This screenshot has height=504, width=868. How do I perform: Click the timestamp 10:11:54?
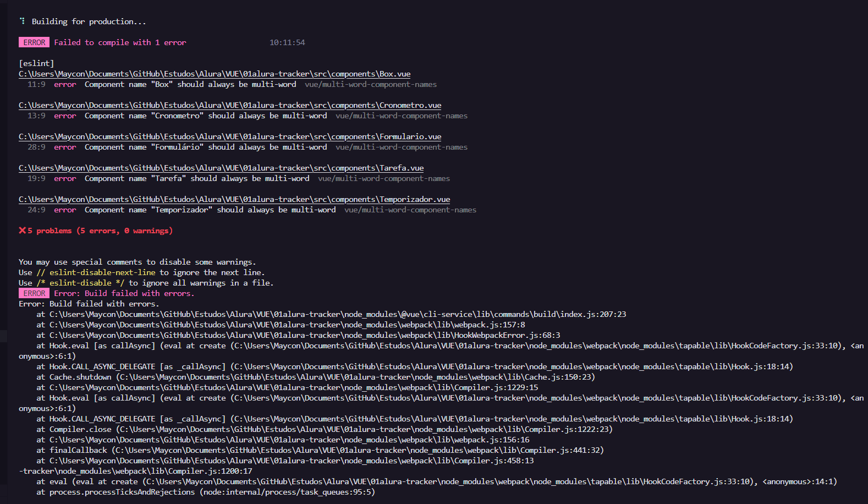pyautogui.click(x=287, y=42)
